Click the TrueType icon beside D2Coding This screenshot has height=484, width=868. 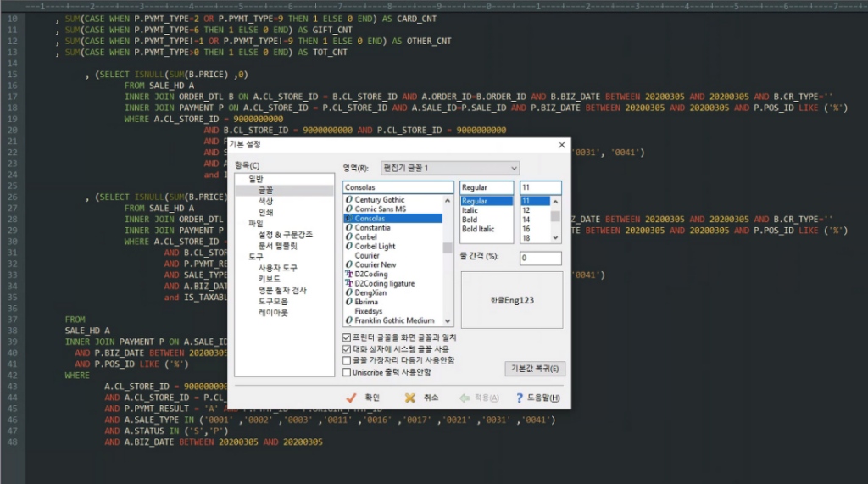[348, 274]
